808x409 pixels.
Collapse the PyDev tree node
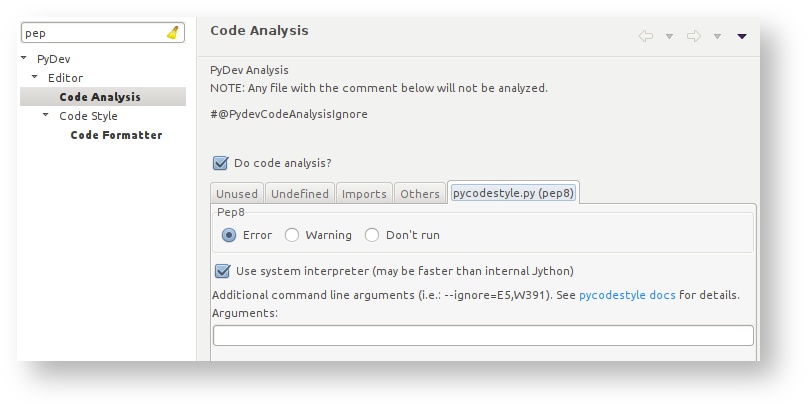point(24,59)
